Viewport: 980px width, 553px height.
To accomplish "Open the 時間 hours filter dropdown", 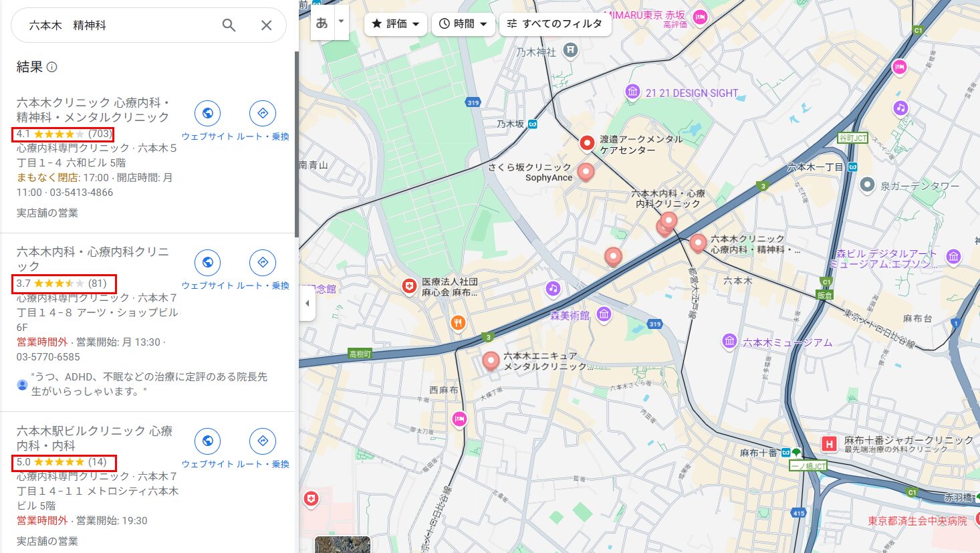I will 463,24.
